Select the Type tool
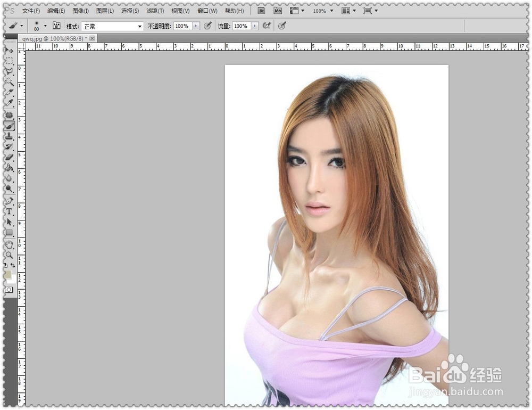The width and height of the screenshot is (532, 410). pyautogui.click(x=9, y=211)
